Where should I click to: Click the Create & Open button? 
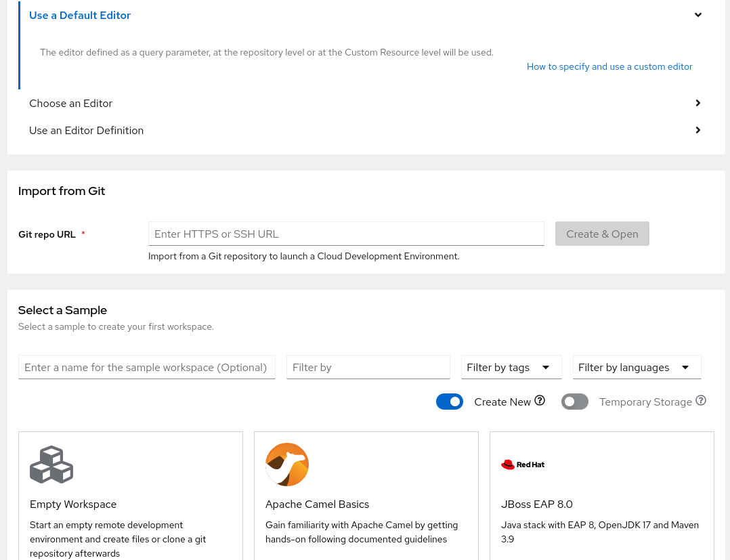602,234
